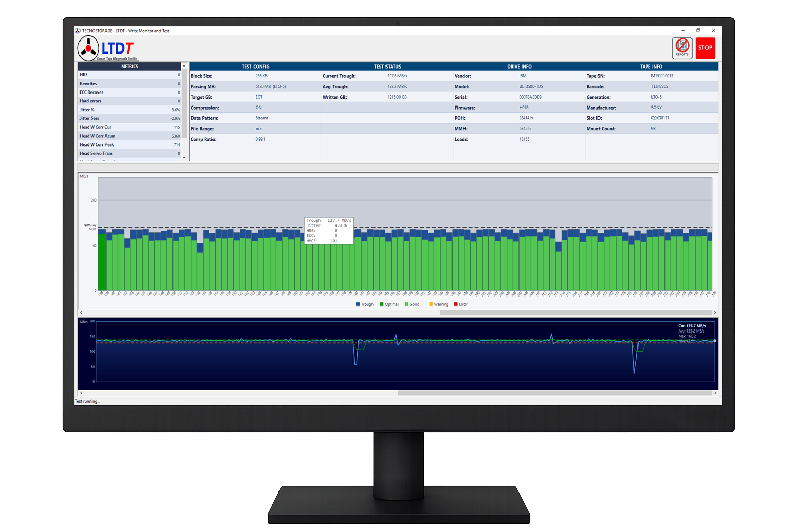Viewport: 798px width, 532px height.
Task: Click the Mount Count value 98
Action: click(653, 129)
